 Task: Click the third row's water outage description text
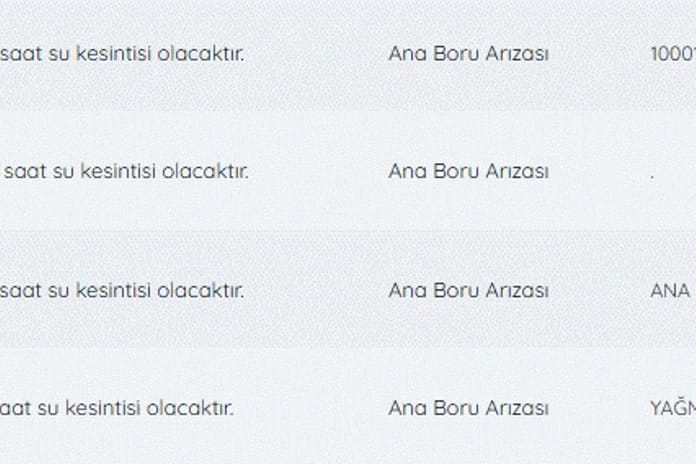click(x=120, y=291)
